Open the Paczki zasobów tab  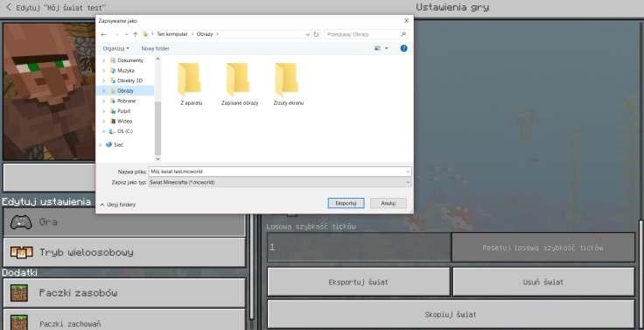(124, 292)
